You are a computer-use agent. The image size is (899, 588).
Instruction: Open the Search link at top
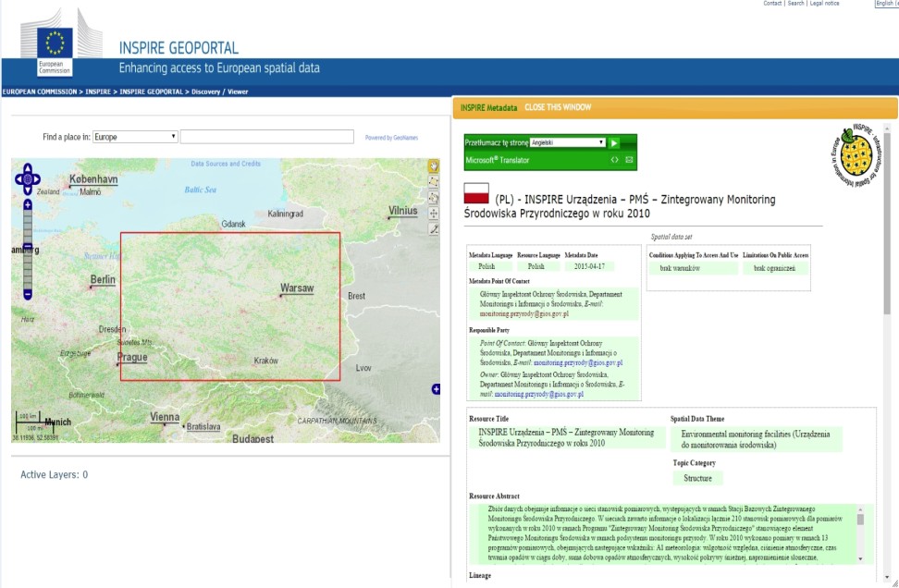795,4
